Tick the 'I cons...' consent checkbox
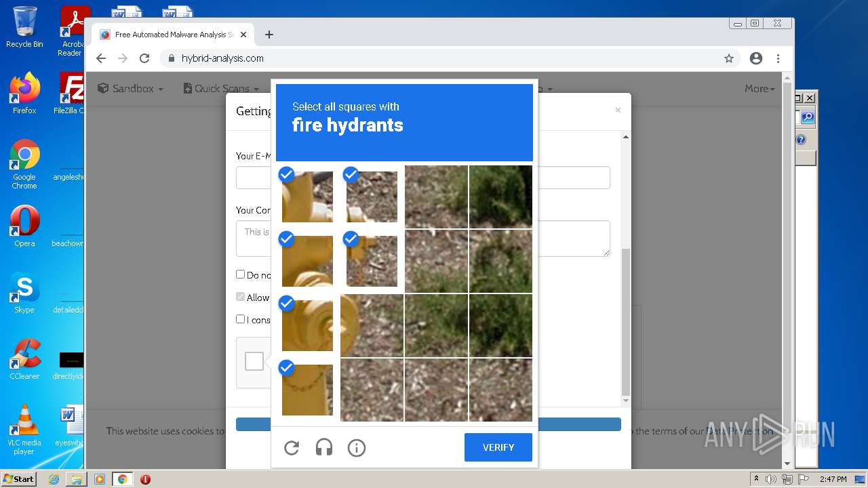This screenshot has width=868, height=488. tap(240, 319)
